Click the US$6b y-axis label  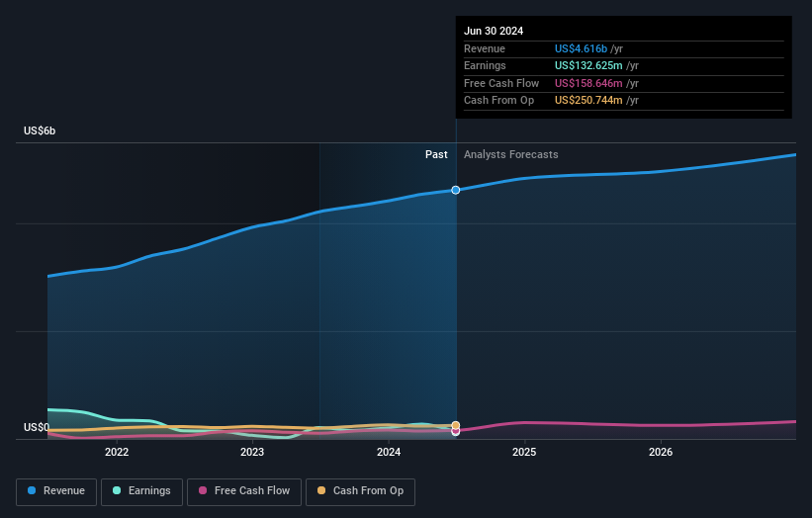(x=40, y=130)
